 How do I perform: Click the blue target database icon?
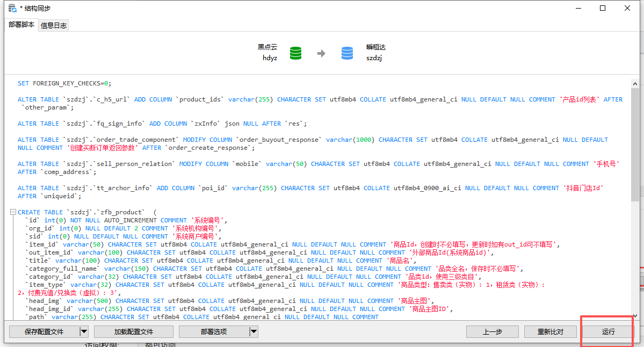click(348, 53)
